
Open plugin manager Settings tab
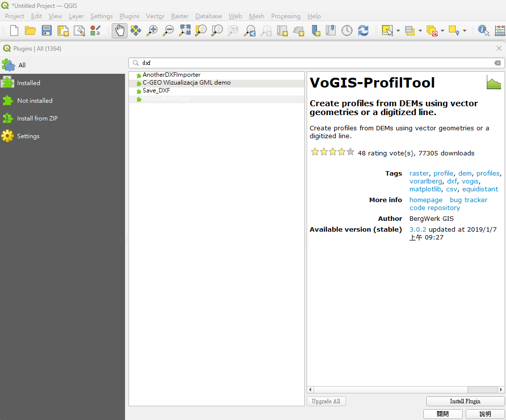click(63, 136)
